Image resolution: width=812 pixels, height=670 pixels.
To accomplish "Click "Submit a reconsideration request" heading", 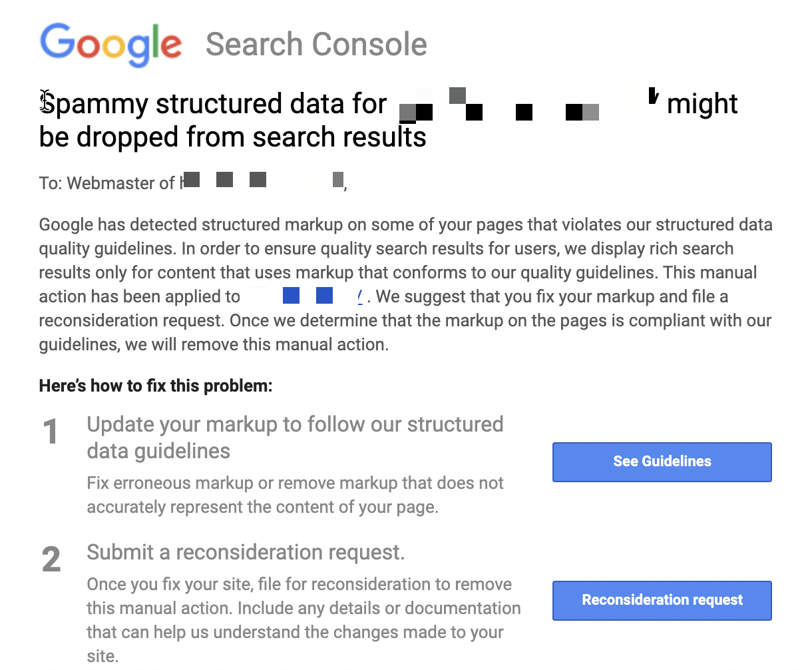I will [246, 552].
